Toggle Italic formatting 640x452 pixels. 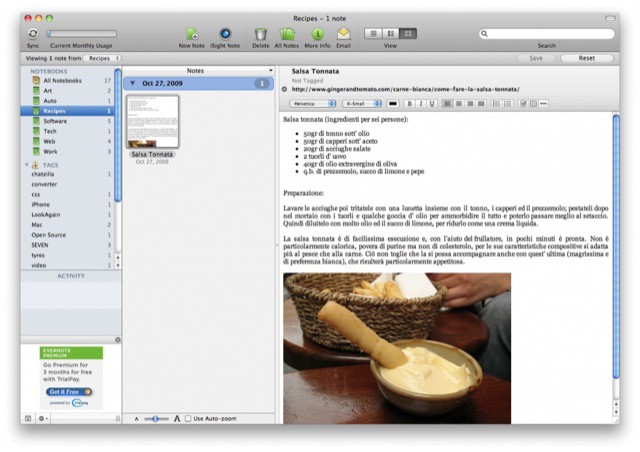tap(421, 104)
